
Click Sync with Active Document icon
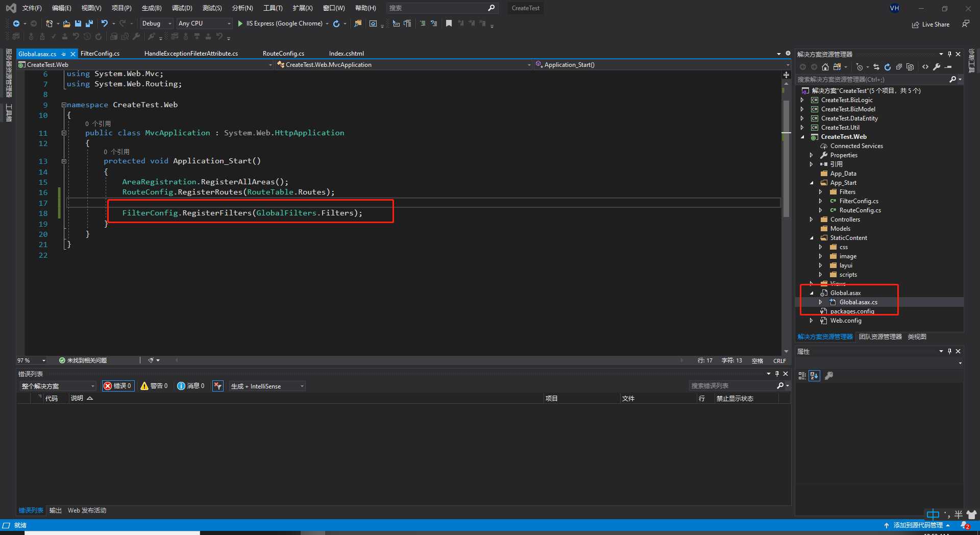tap(876, 67)
